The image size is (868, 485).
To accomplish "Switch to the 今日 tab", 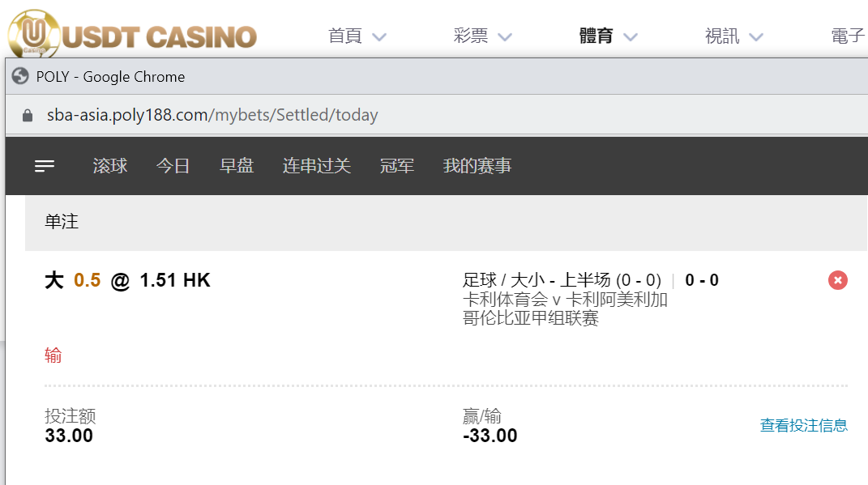I will 173,166.
